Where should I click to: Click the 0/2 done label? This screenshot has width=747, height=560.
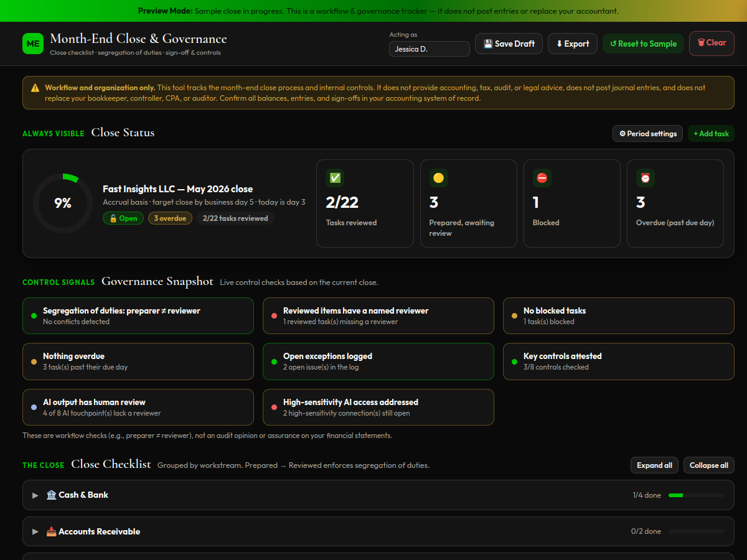(646, 532)
